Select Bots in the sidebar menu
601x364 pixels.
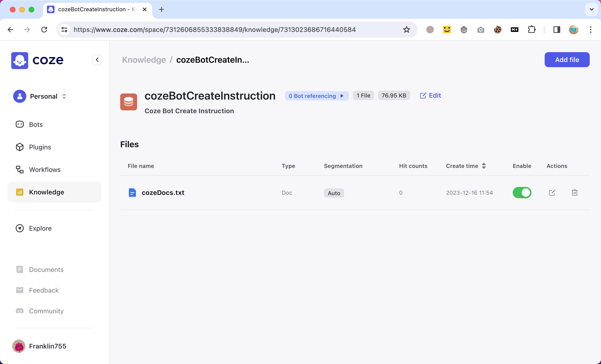36,124
